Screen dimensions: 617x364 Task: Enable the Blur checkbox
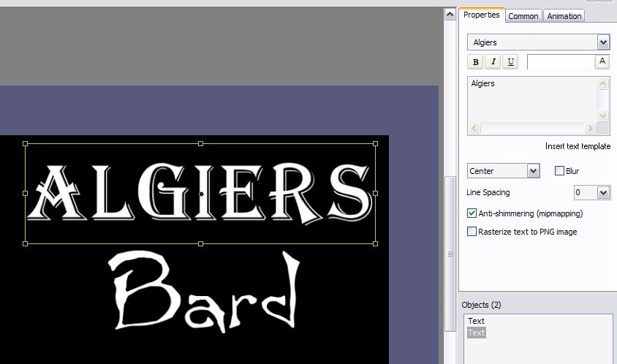[560, 171]
